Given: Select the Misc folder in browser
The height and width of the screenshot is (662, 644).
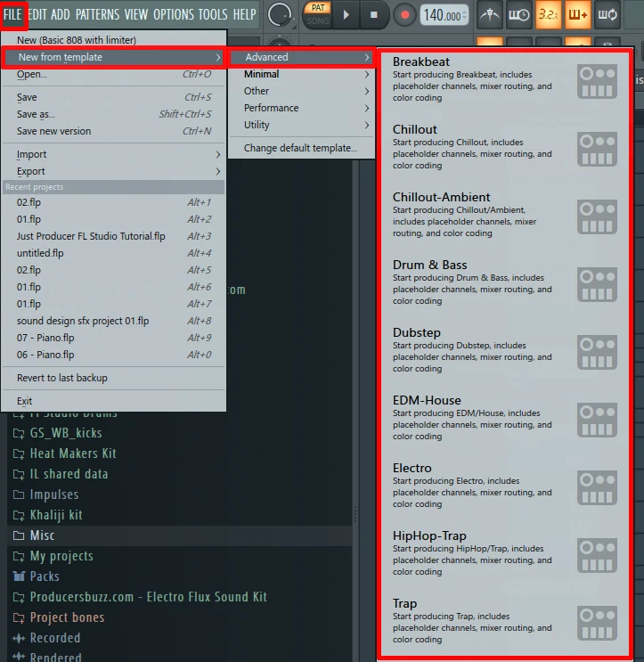Looking at the screenshot, I should (179, 535).
